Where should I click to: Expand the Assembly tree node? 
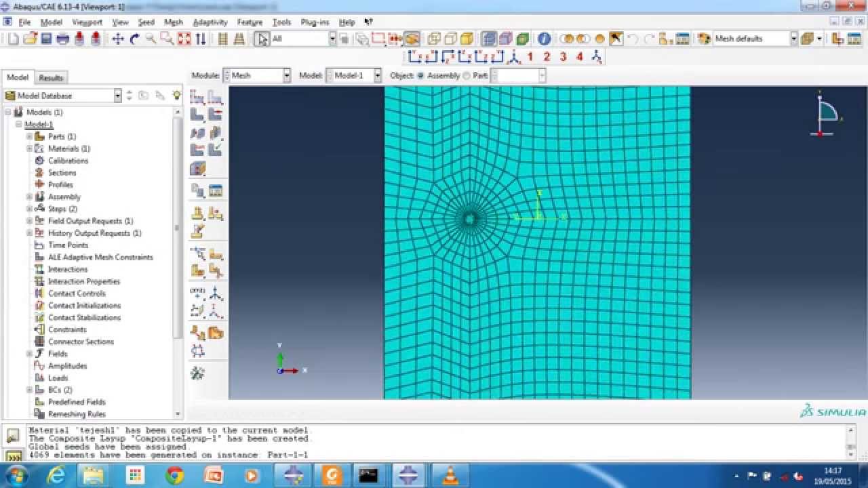click(x=29, y=197)
